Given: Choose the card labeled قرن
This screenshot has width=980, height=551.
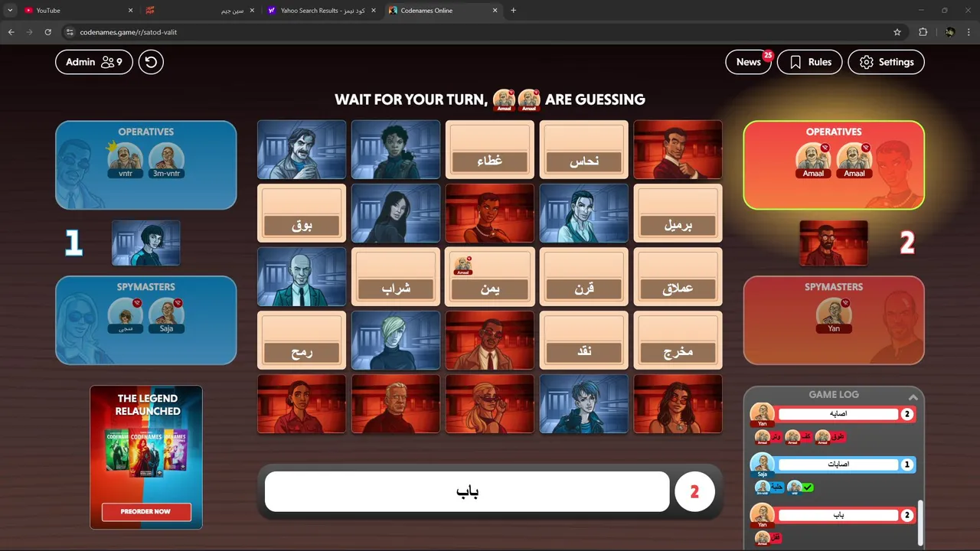Looking at the screenshot, I should 583,277.
